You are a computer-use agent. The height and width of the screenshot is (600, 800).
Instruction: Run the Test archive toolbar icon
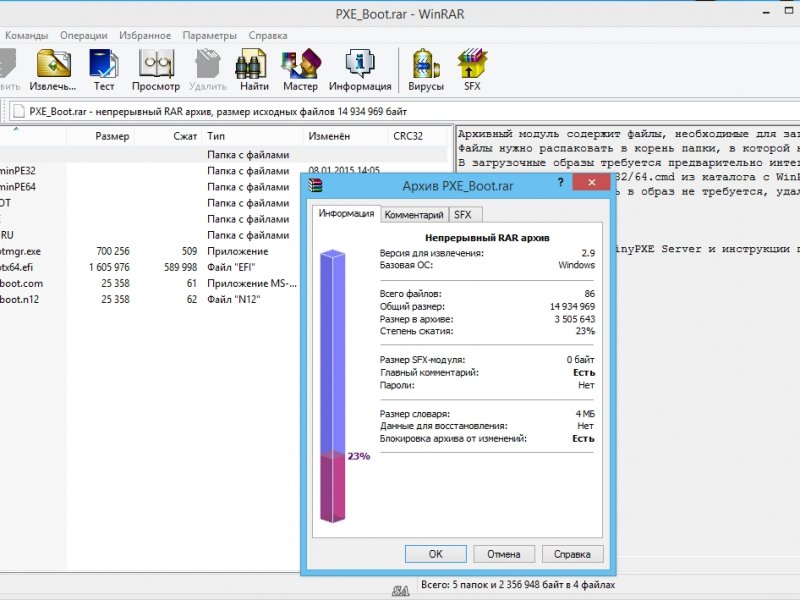pos(104,70)
